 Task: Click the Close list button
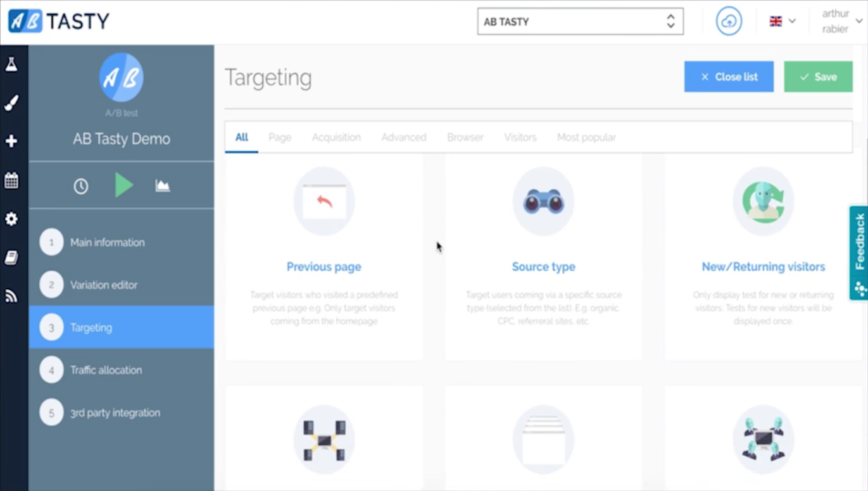pyautogui.click(x=729, y=77)
